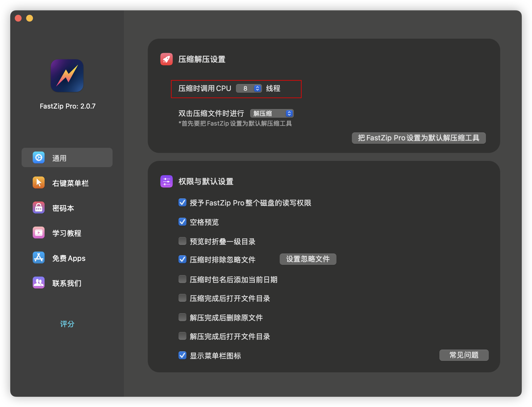The image size is (532, 407).
Task: Click the FastZip Pro lightning app icon
Action: pyautogui.click(x=67, y=76)
